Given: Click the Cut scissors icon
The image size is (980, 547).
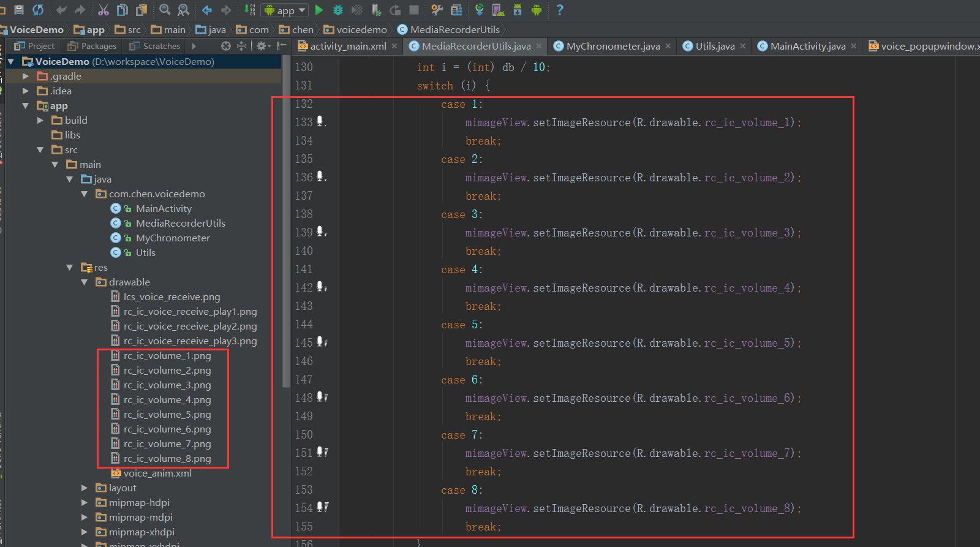Looking at the screenshot, I should coord(103,10).
